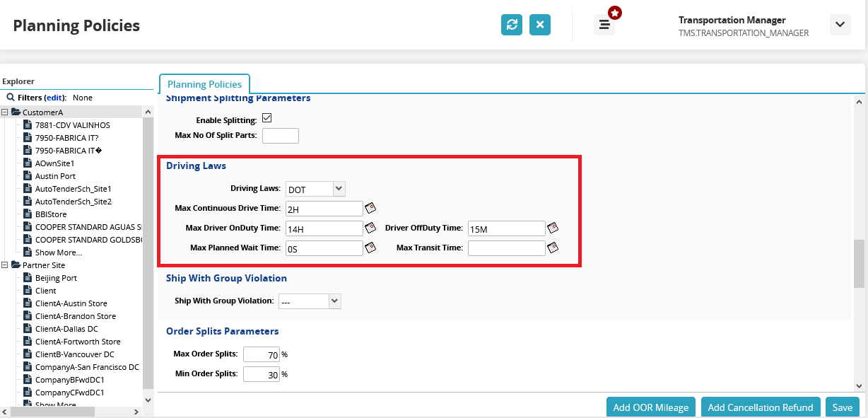Click the Min Order Splits field
This screenshot has height=418, width=868.
pos(262,375)
